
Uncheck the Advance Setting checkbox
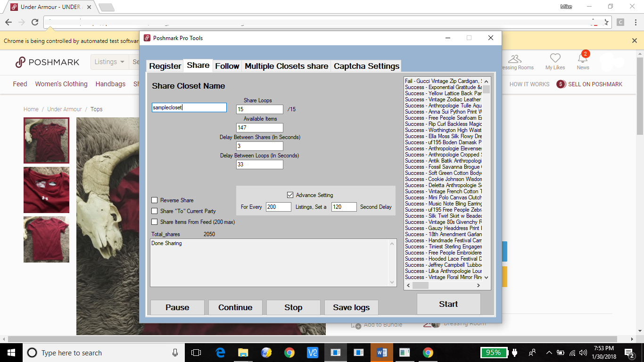pos(290,195)
